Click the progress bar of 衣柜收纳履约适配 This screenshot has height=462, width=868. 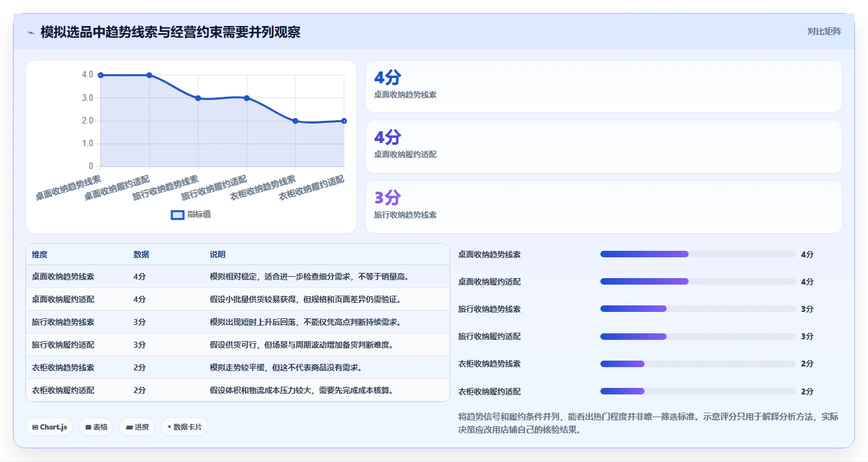tap(698, 391)
